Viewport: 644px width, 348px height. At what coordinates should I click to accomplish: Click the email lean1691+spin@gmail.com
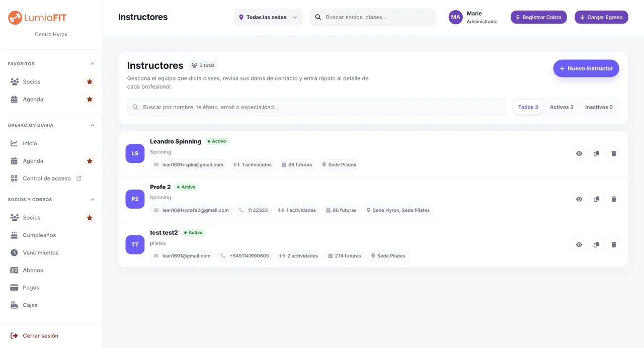pos(189,164)
